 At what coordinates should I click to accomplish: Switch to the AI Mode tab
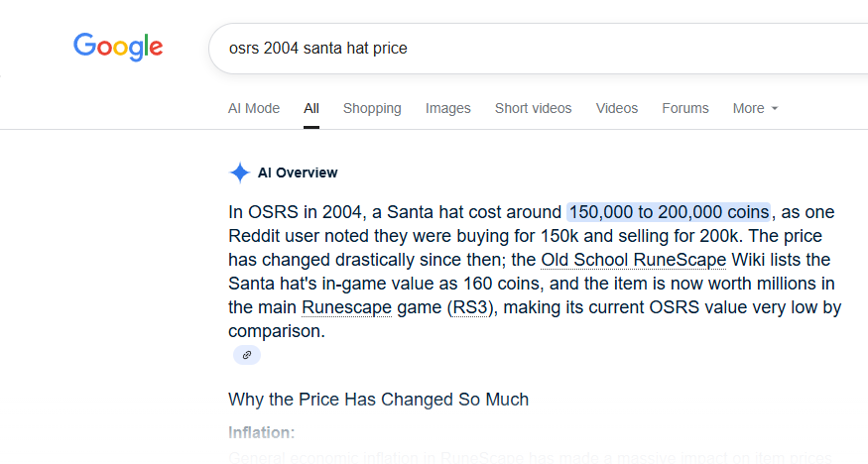(254, 108)
